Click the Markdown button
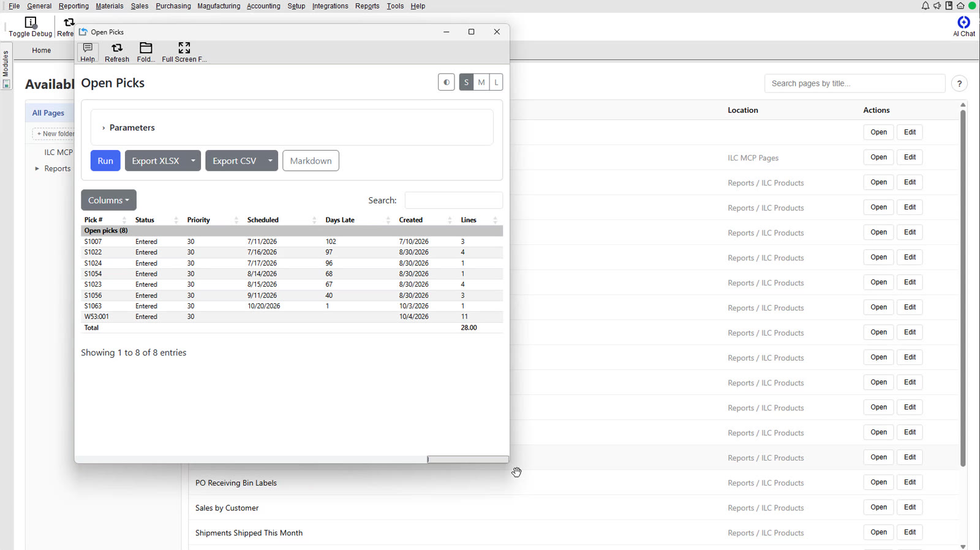 (x=311, y=160)
